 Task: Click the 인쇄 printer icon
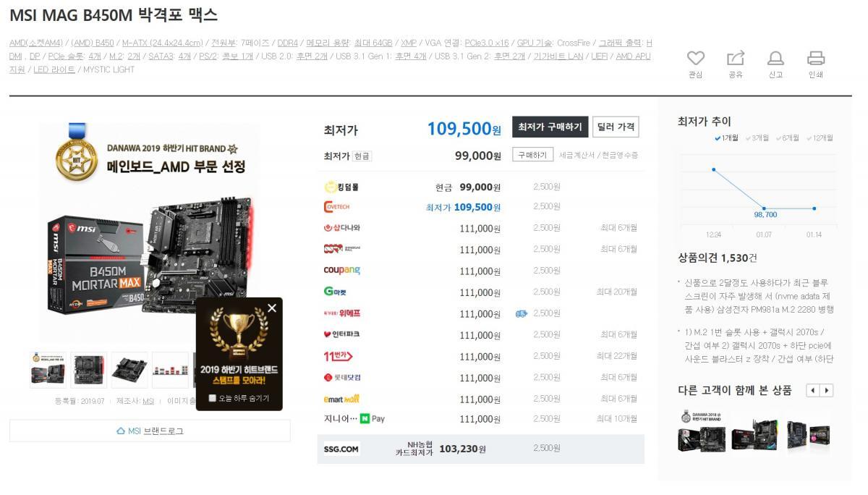tap(816, 59)
